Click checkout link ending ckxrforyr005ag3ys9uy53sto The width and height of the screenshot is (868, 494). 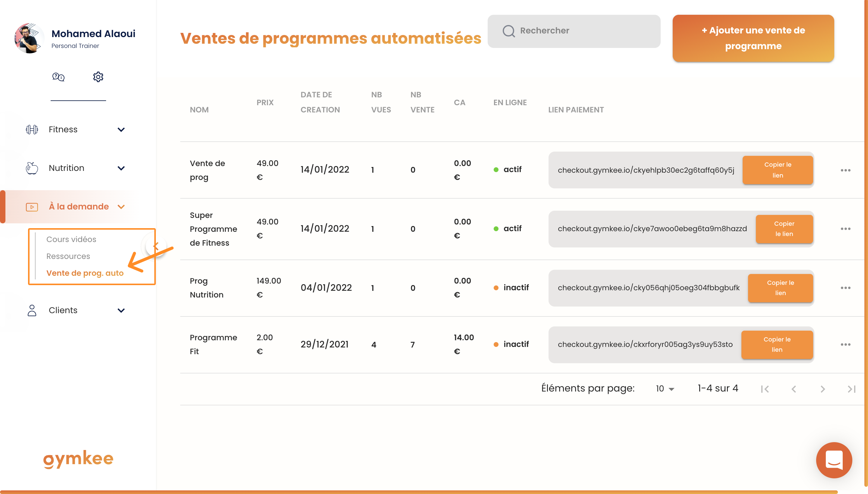point(645,345)
